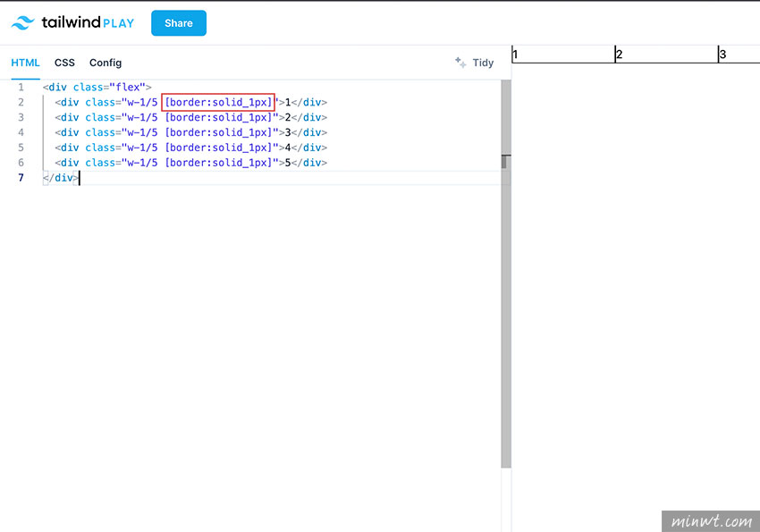Click gutter line number 6 in the editor
This screenshot has width=760, height=532.
tap(21, 163)
